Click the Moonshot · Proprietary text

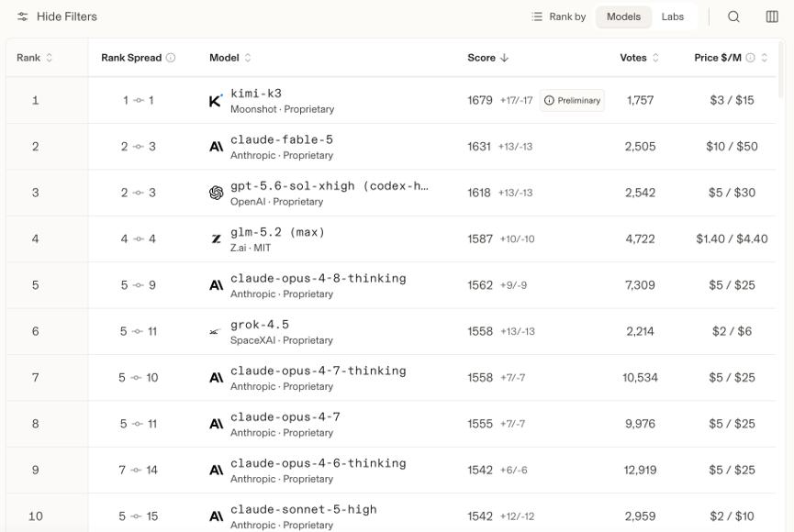click(x=282, y=109)
